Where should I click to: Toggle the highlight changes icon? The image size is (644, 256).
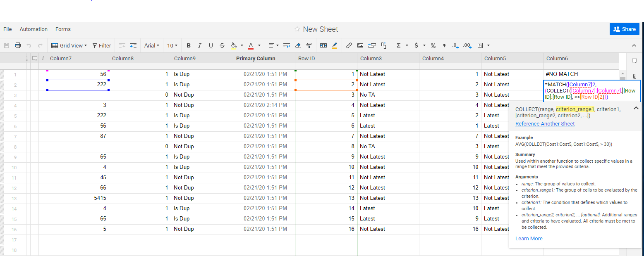click(x=335, y=45)
